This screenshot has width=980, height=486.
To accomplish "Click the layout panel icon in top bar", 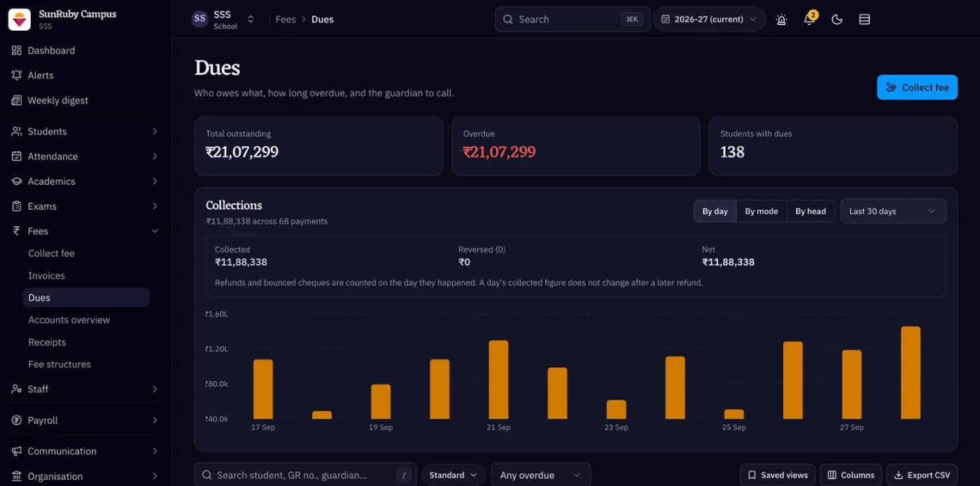I will click(x=864, y=20).
